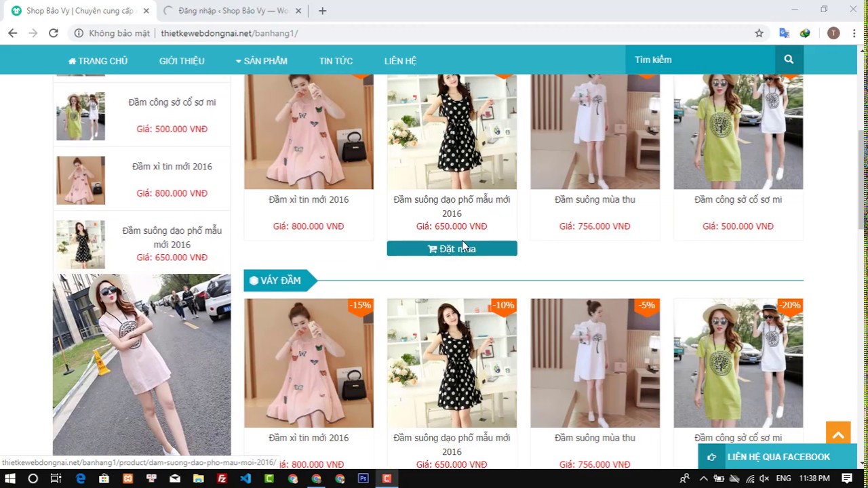The height and width of the screenshot is (488, 868).
Task: Click the ENG language indicator
Action: [x=783, y=479]
